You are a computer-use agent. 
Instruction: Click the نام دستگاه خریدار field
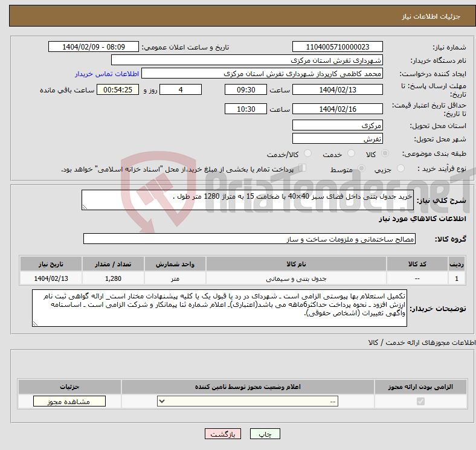point(247,60)
